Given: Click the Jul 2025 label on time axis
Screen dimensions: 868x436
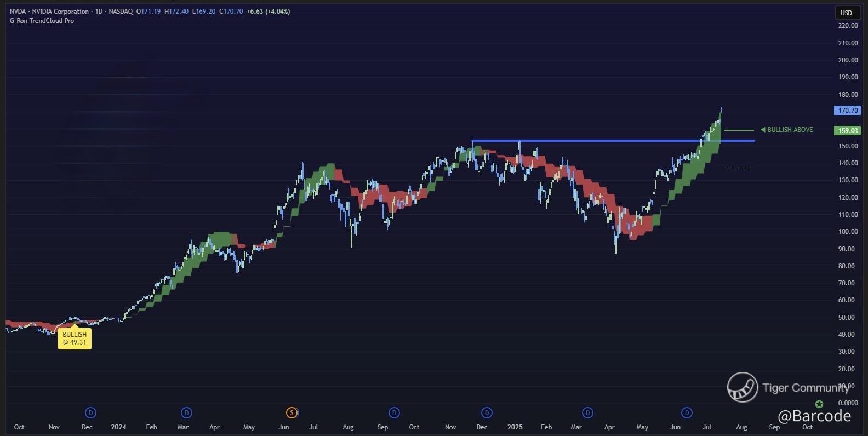Looking at the screenshot, I should point(707,427).
